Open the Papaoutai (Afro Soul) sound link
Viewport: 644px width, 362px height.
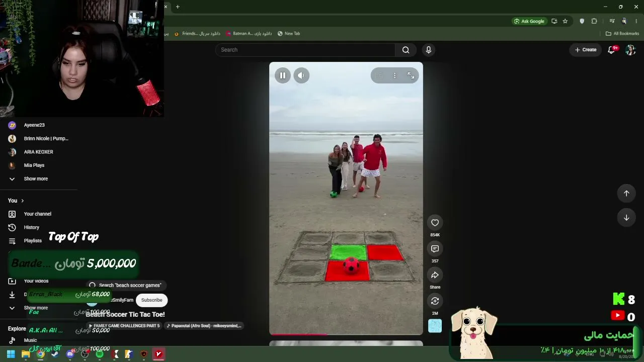pyautogui.click(x=204, y=326)
